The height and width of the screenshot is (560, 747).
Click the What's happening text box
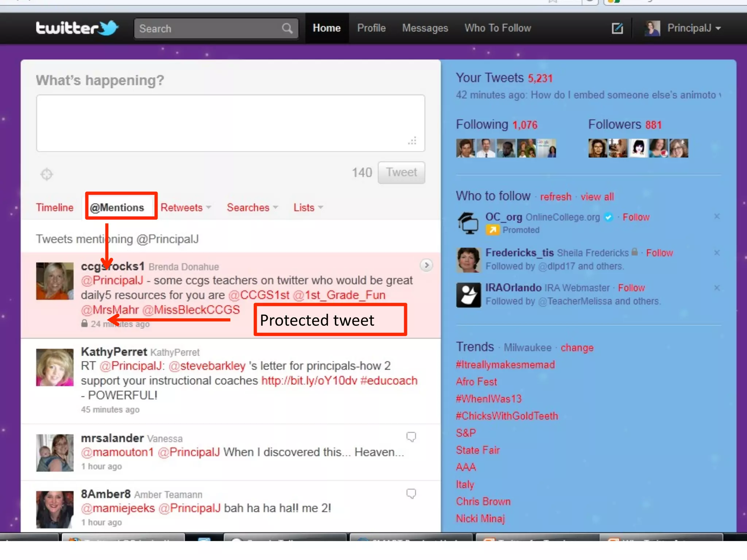[x=231, y=123]
